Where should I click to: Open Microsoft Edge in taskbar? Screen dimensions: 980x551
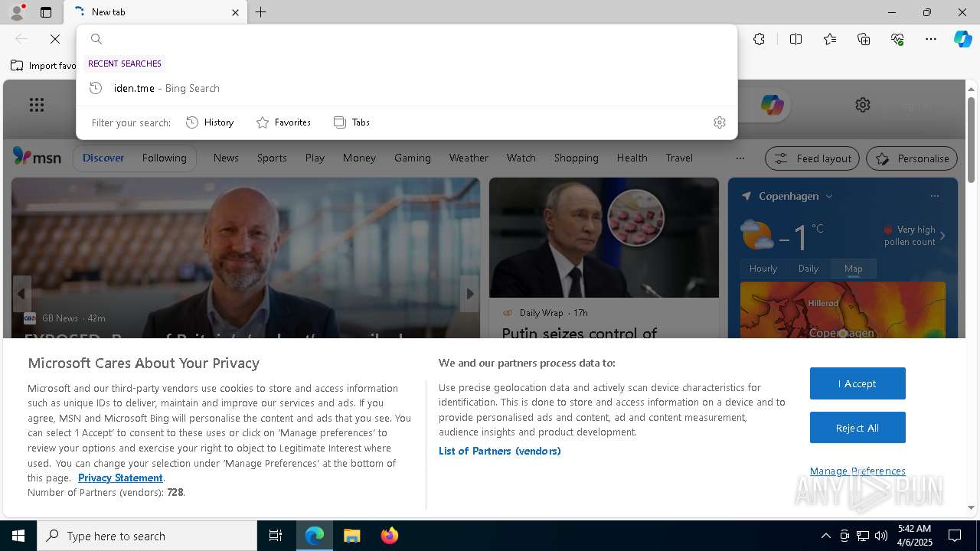coord(315,536)
